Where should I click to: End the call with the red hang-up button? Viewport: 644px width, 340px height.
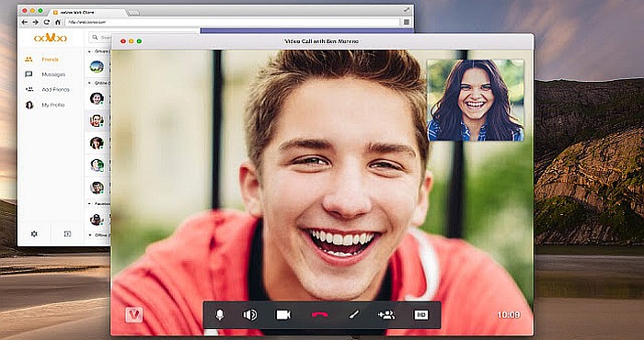(319, 315)
